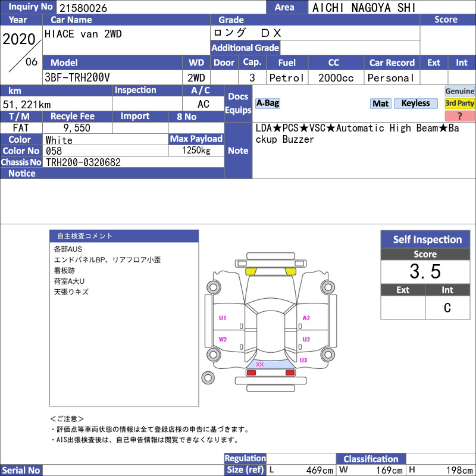Screen dimensions: 476x476
Task: Click the chassis number TRH200-0320682
Action: click(x=83, y=162)
